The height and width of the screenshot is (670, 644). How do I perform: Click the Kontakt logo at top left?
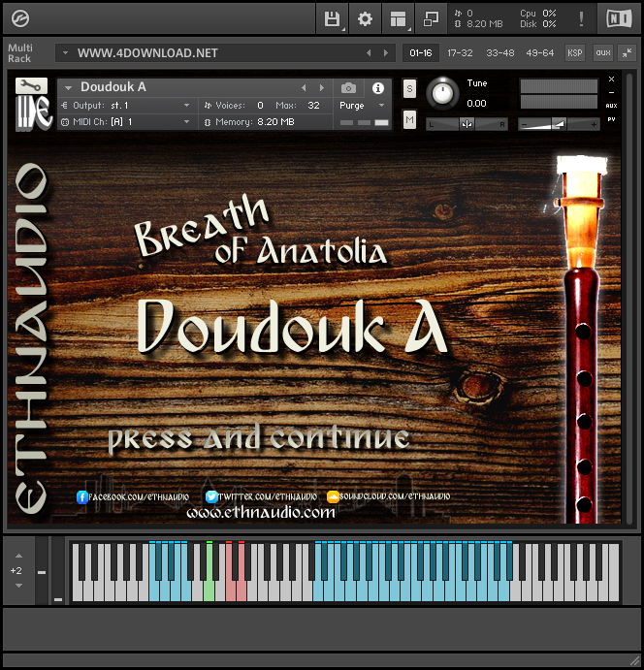tap(20, 18)
